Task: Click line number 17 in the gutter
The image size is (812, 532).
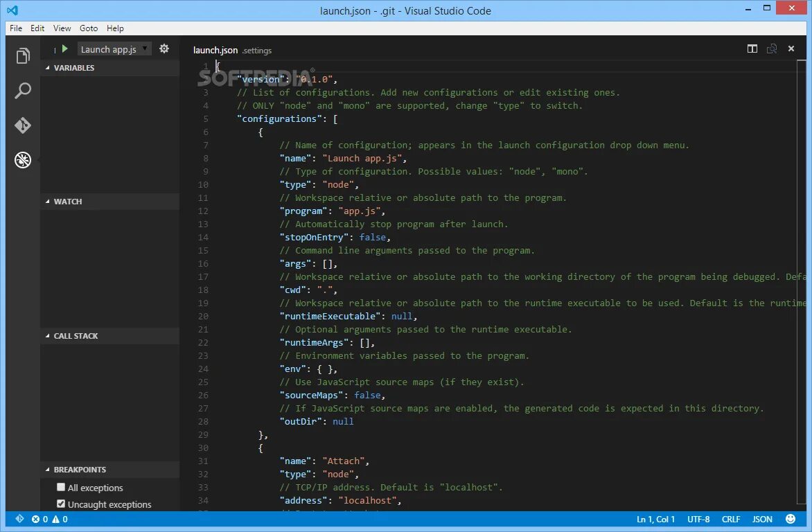Action: (203, 276)
